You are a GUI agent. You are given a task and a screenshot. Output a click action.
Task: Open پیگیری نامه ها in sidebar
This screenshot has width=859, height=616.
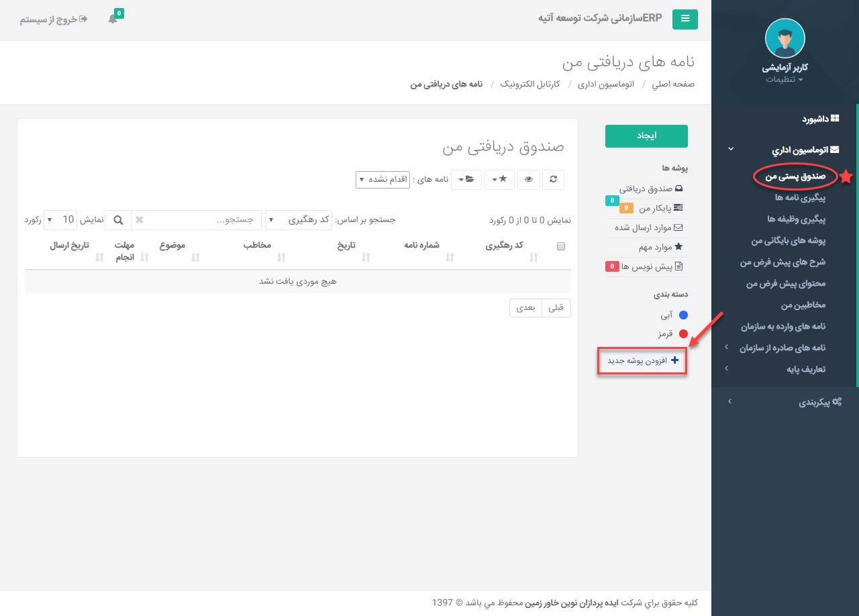(800, 198)
